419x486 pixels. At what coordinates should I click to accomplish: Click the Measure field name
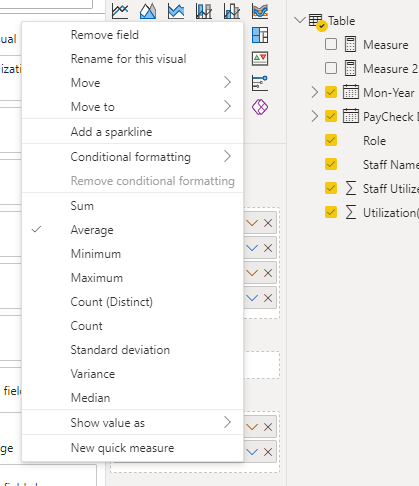click(386, 45)
